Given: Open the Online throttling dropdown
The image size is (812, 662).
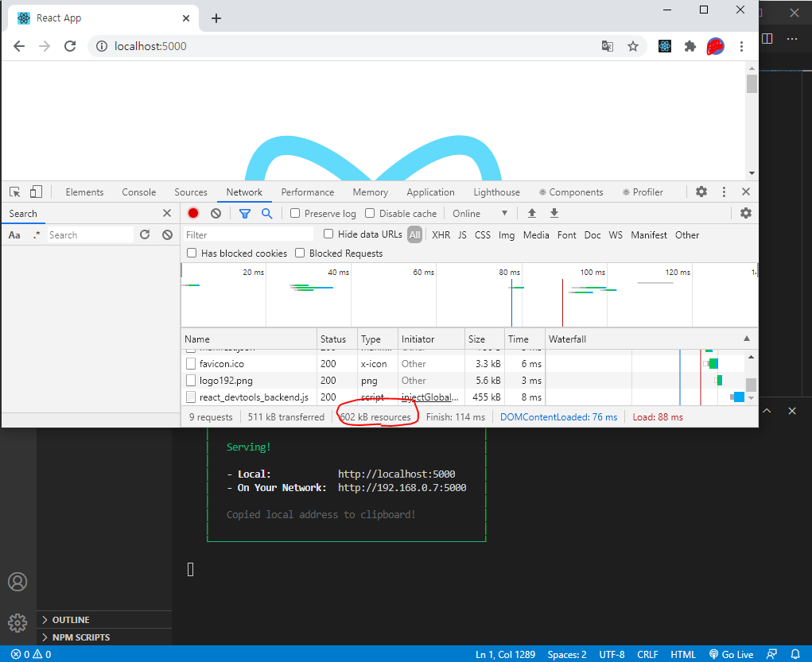Looking at the screenshot, I should click(x=480, y=213).
